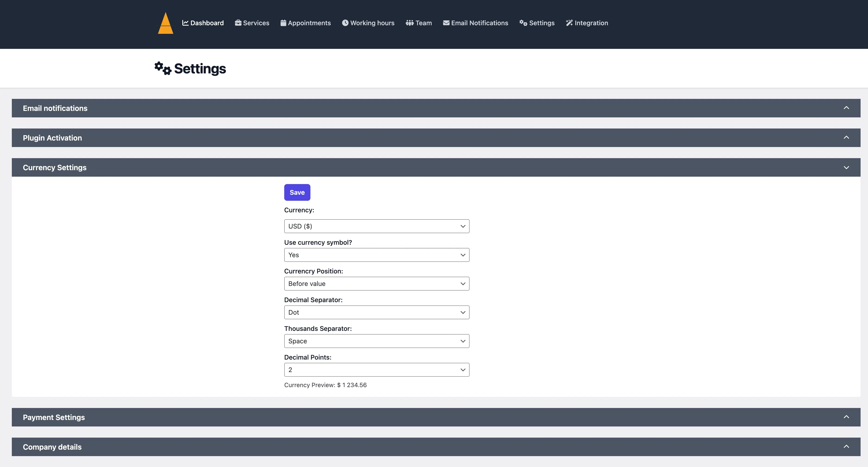The width and height of the screenshot is (868, 467).
Task: Click the Settings gears icon in navbar
Action: pyautogui.click(x=523, y=23)
